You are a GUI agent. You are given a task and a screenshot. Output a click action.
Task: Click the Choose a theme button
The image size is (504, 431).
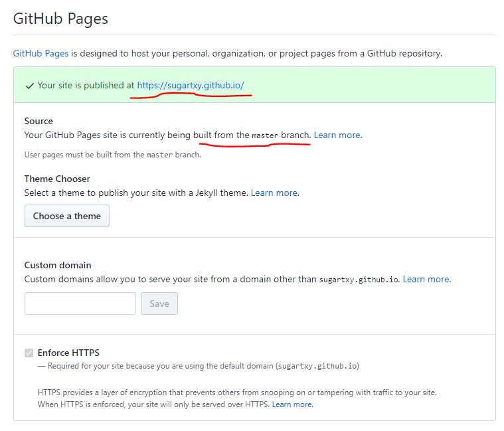tap(67, 216)
